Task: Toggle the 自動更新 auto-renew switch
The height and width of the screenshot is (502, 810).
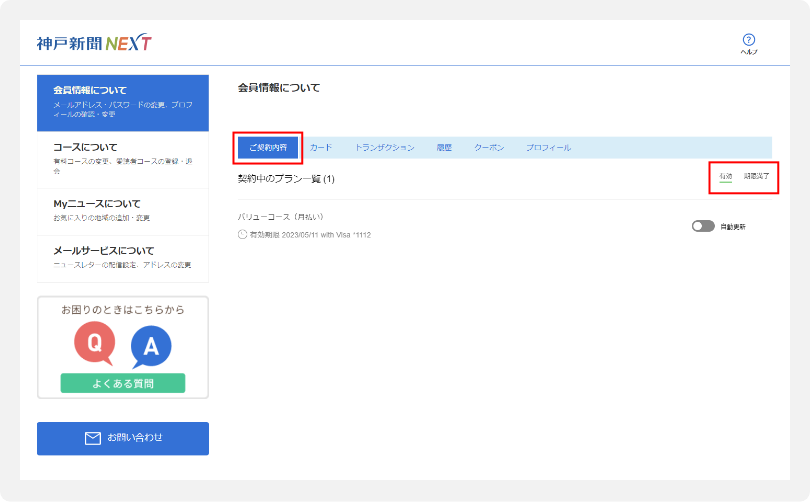Action: [703, 226]
